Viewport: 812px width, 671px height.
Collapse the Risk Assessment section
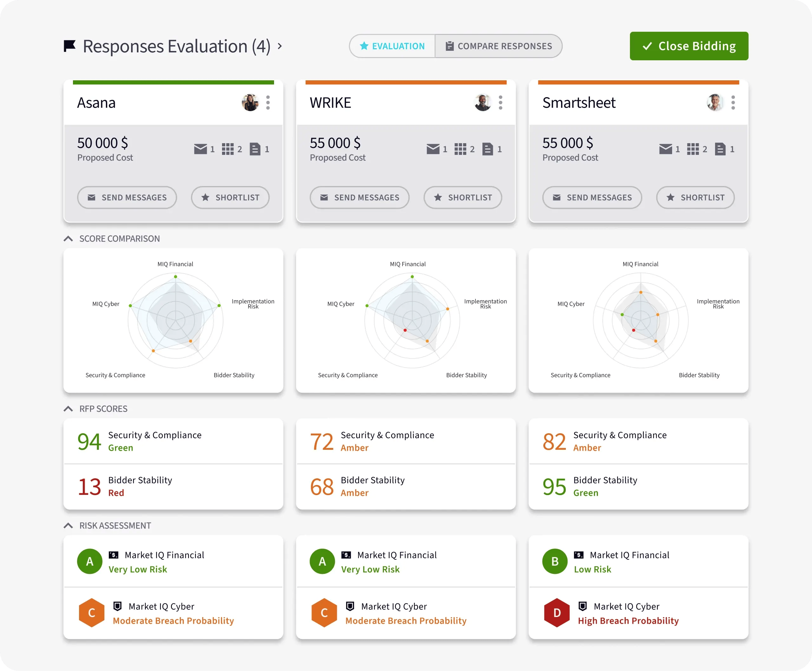click(69, 526)
